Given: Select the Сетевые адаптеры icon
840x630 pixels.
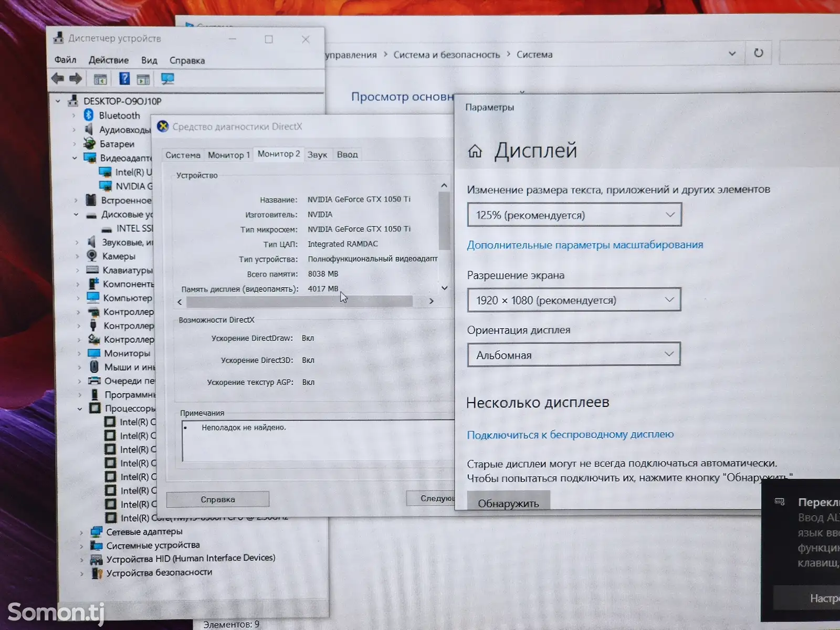Looking at the screenshot, I should pos(97,531).
